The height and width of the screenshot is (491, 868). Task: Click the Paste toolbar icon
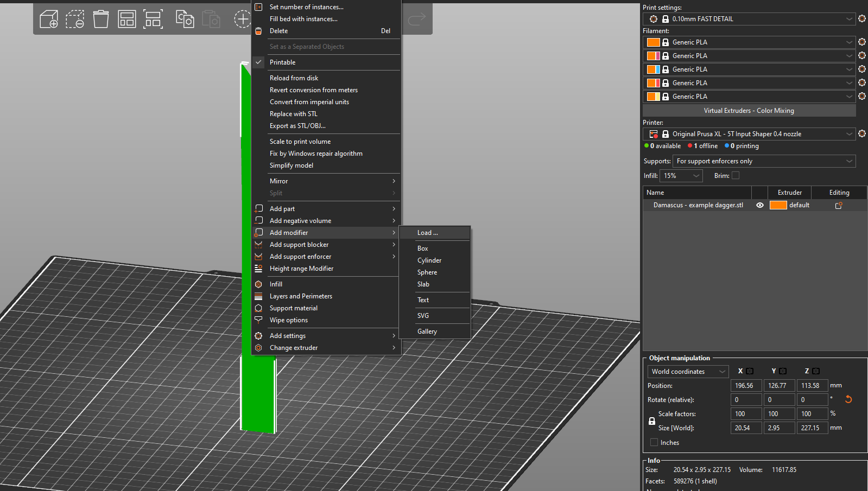(x=211, y=19)
